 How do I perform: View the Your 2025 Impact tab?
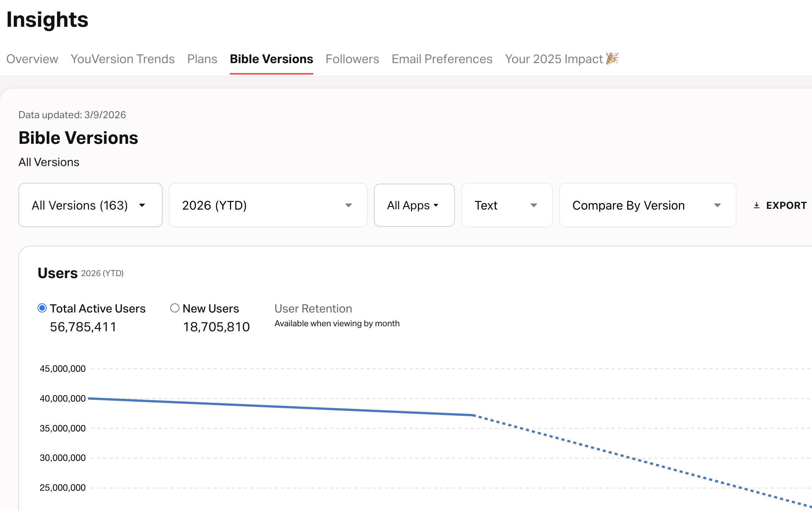point(553,59)
